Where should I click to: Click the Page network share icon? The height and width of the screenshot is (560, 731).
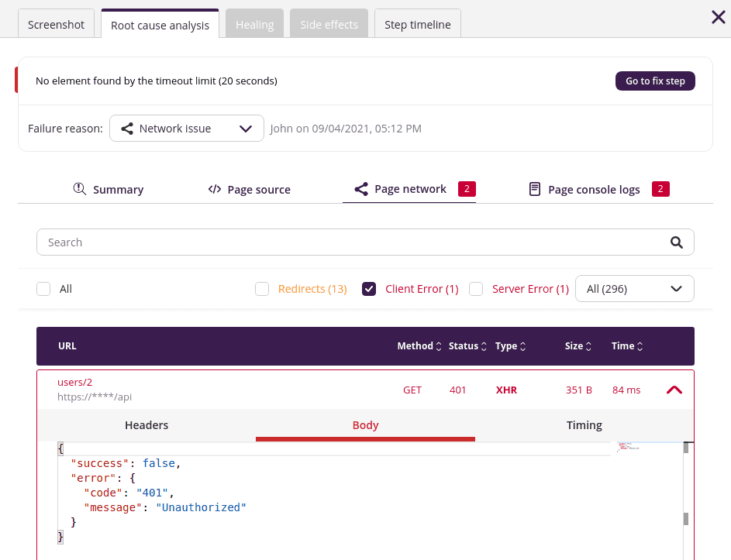[x=360, y=188]
